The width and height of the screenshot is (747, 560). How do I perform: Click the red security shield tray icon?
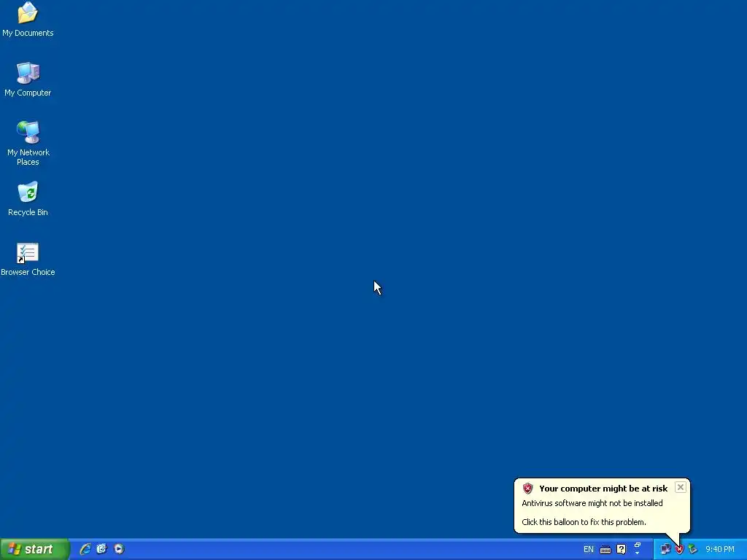(679, 550)
